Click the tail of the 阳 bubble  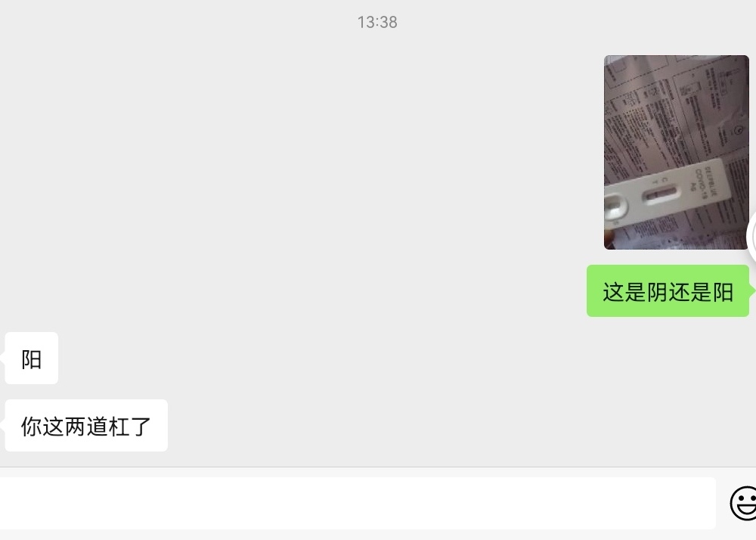pyautogui.click(x=2, y=358)
